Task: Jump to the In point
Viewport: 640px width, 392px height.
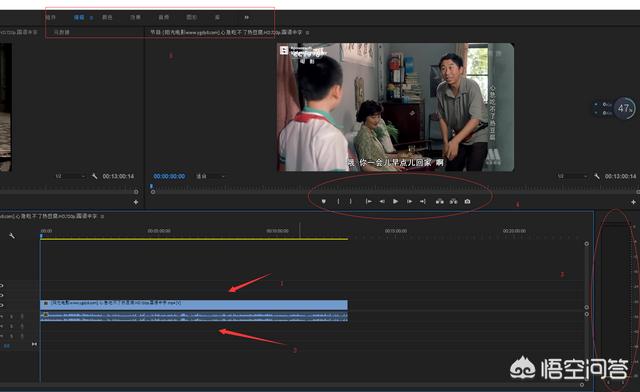Action: [369, 201]
